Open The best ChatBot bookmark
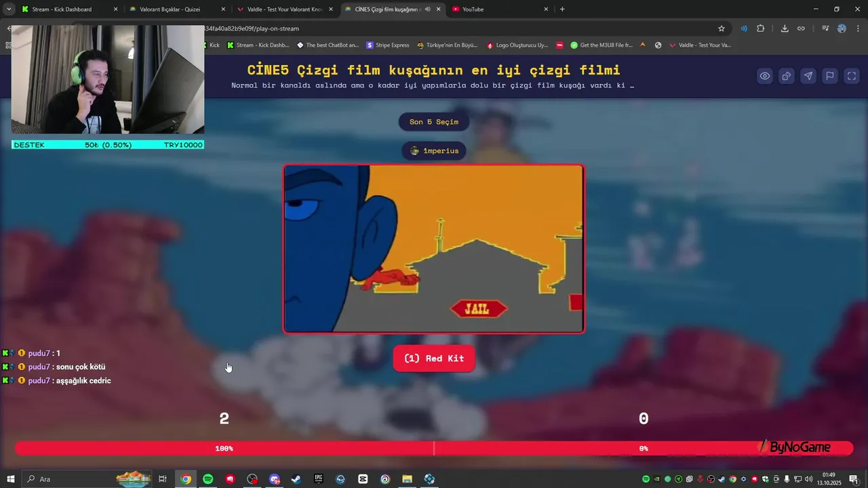868x488 pixels. [328, 45]
